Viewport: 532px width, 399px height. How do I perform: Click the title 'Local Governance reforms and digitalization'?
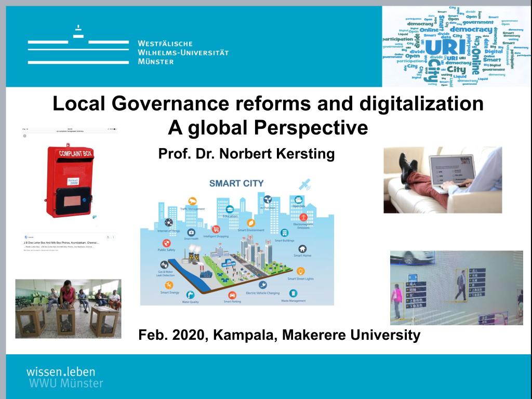pos(268,104)
